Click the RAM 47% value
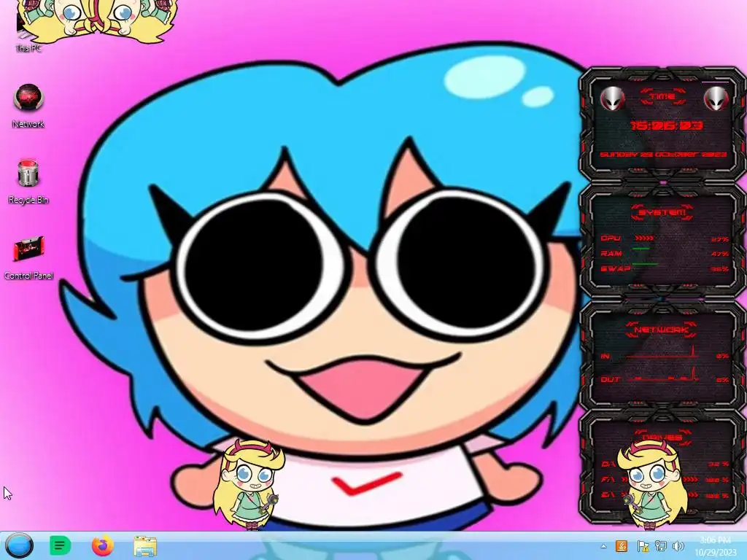 [720, 254]
